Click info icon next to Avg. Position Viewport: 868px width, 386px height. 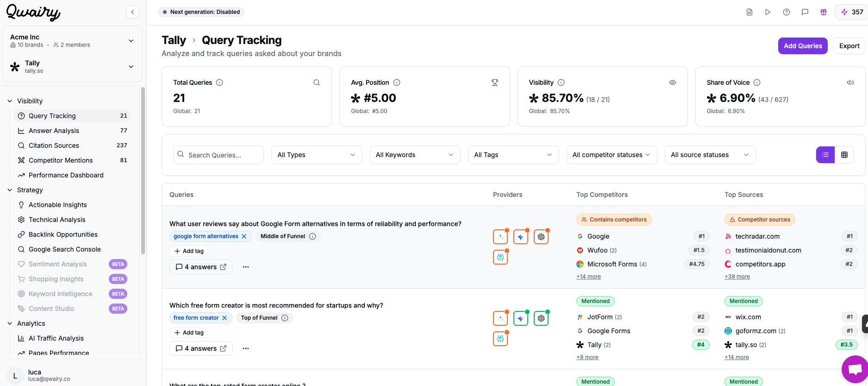(397, 82)
